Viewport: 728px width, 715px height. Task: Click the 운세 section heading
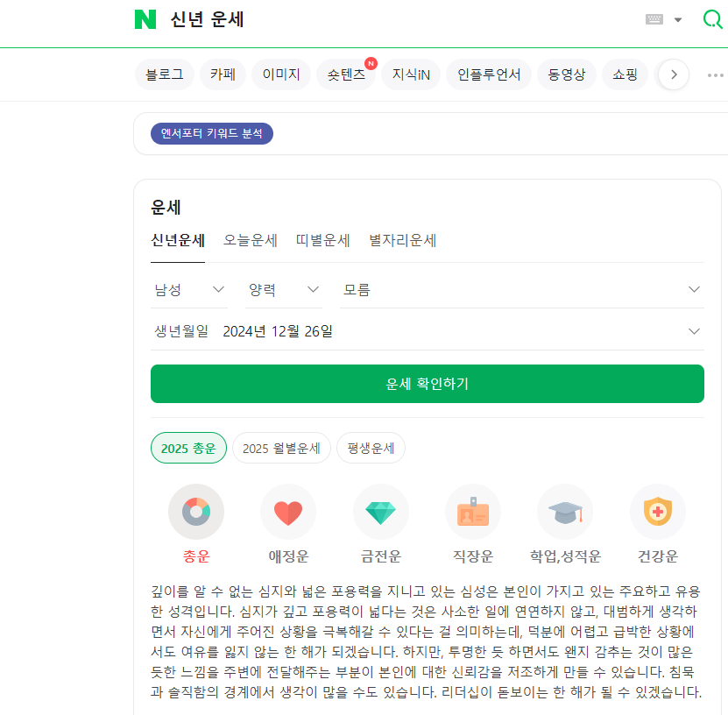(x=166, y=208)
